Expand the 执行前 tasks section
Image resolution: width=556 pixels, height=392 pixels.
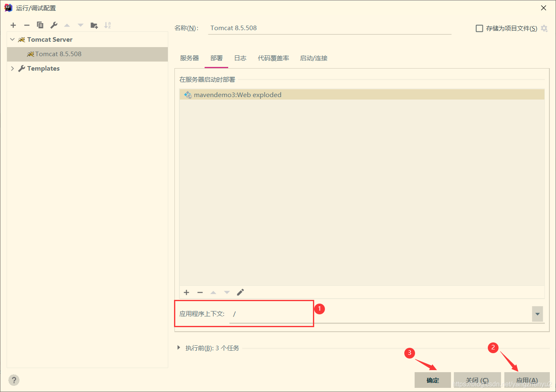point(179,348)
